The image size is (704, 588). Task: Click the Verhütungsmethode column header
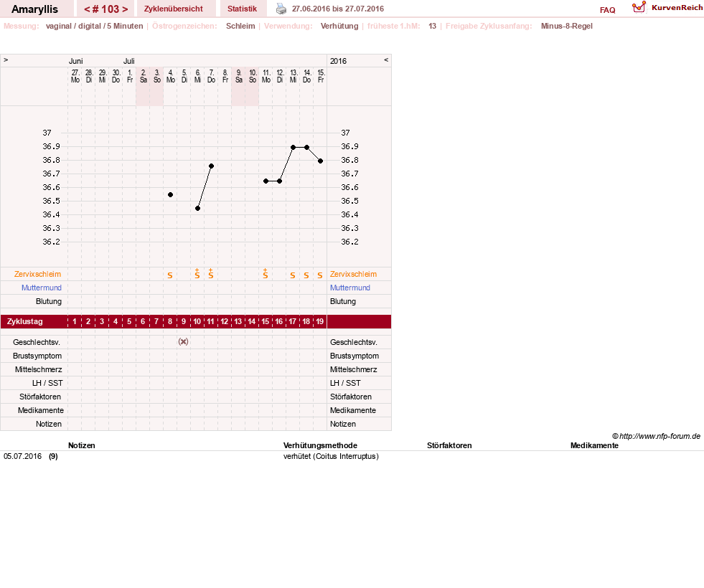tap(320, 445)
